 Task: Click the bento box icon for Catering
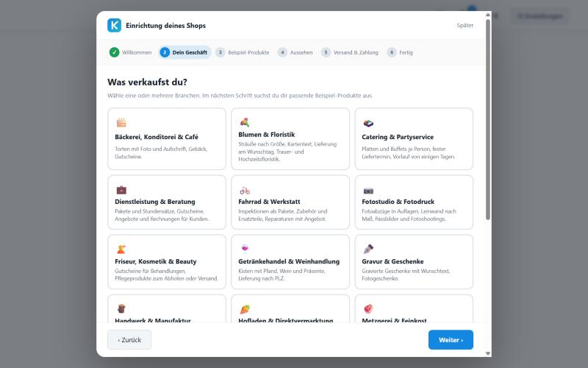pyautogui.click(x=368, y=123)
